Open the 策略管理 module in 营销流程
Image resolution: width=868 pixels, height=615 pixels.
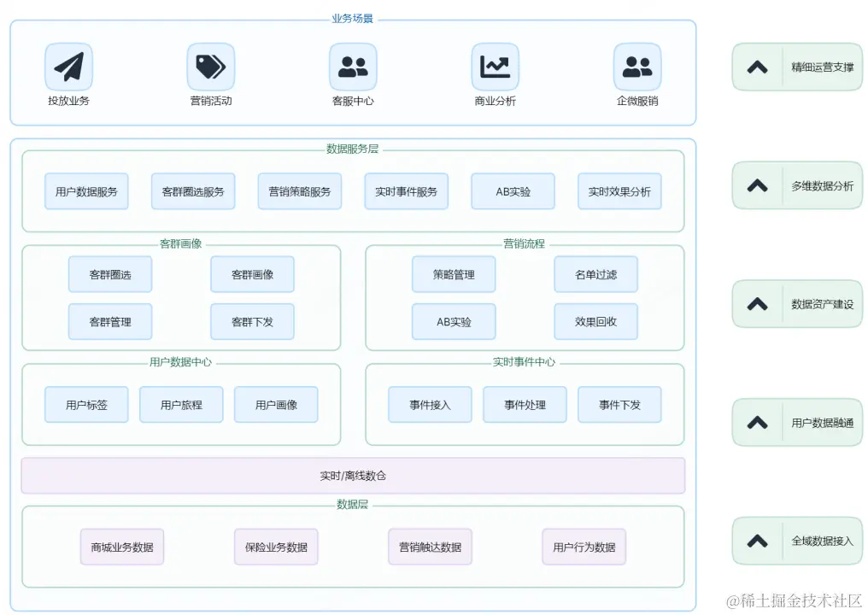[x=454, y=274]
